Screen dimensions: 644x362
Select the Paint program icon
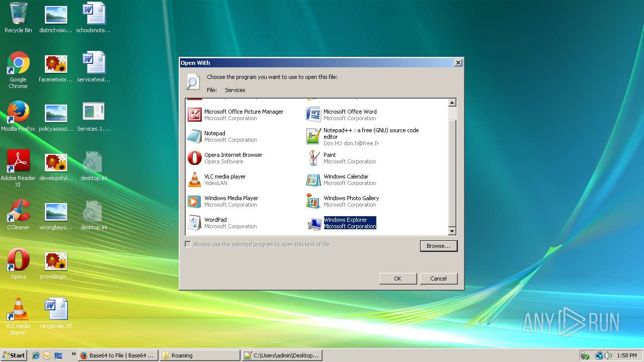pyautogui.click(x=313, y=158)
